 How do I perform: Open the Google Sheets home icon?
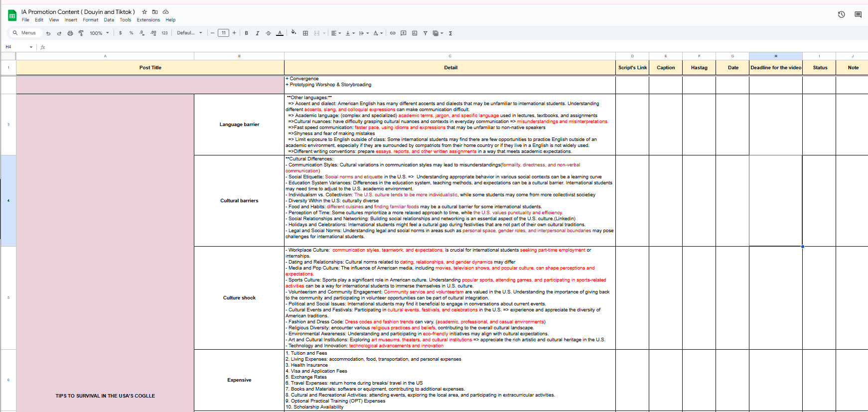(12, 16)
